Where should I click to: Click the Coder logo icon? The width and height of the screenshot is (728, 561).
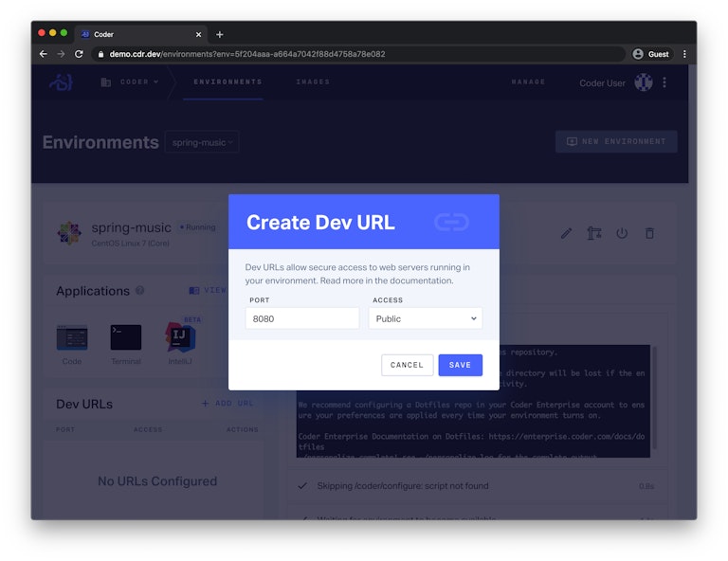coord(62,82)
